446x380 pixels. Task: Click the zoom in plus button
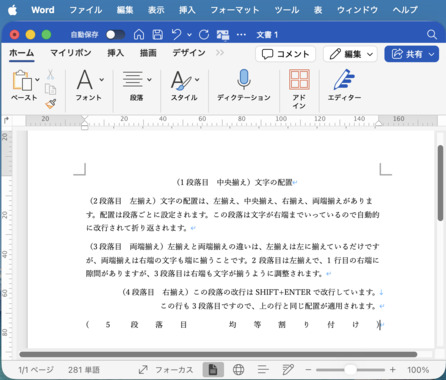[x=393, y=370]
